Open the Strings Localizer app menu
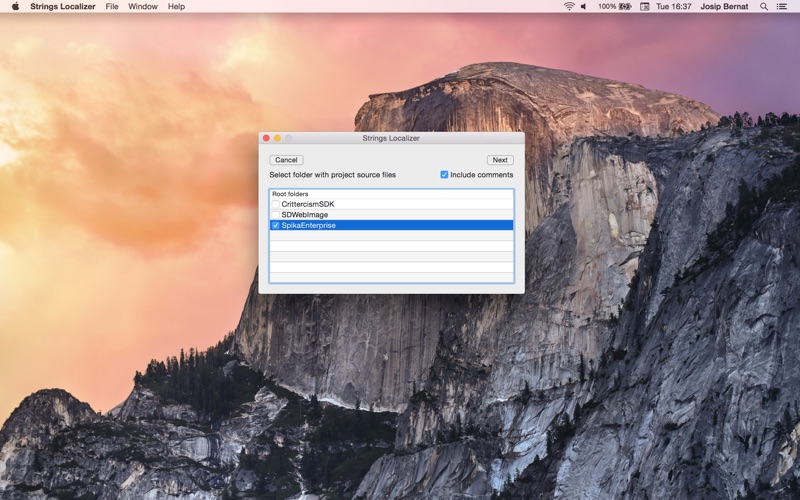The height and width of the screenshot is (500, 800). click(x=63, y=7)
